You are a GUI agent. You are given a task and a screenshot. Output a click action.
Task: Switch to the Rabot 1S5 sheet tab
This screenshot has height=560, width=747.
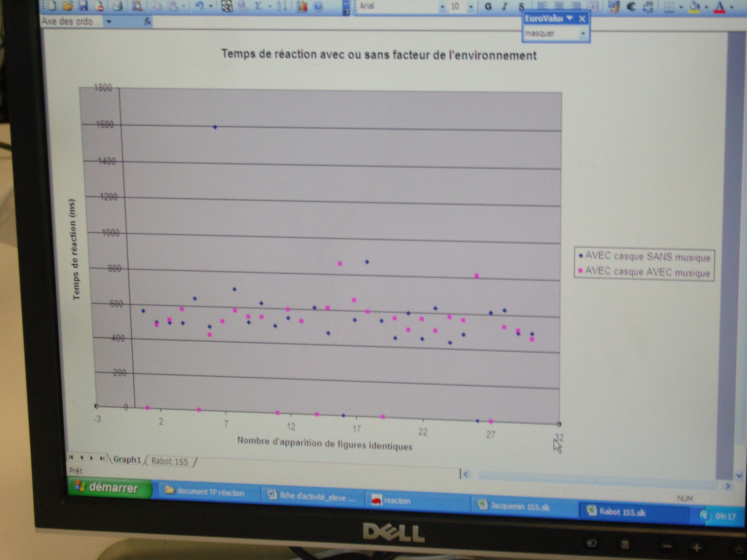(x=170, y=461)
